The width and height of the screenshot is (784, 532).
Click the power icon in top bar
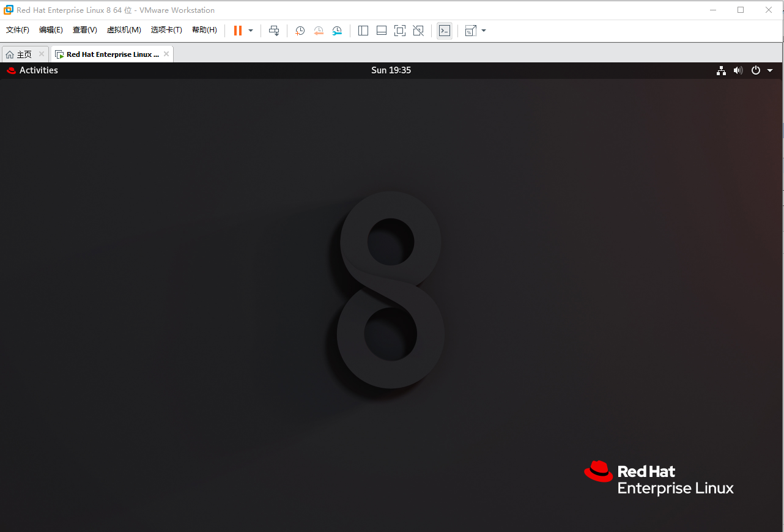[x=756, y=70]
